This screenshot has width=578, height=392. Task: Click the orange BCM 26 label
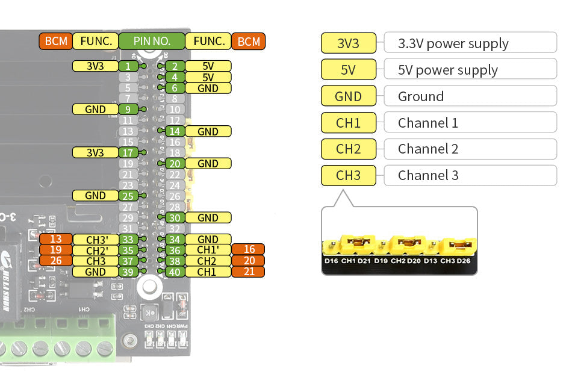point(55,261)
